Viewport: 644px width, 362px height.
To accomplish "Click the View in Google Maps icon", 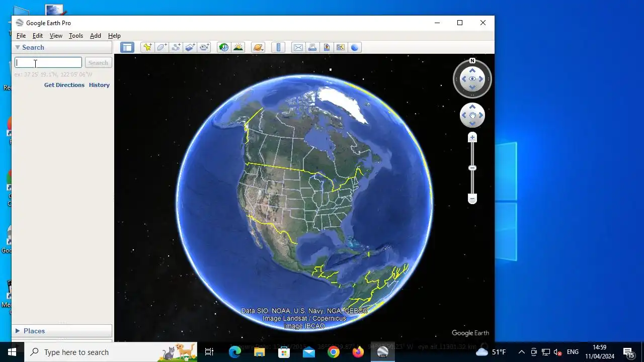I will point(341,47).
